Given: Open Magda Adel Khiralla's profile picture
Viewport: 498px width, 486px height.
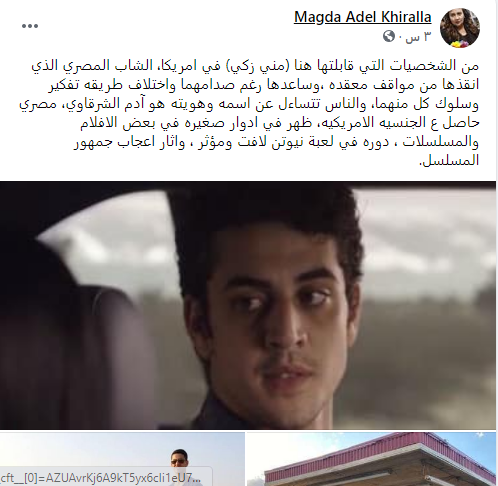Looking at the screenshot, I should [460, 28].
